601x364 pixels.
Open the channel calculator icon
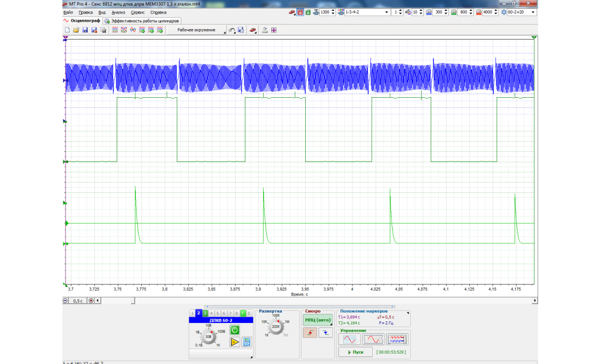pos(247,342)
